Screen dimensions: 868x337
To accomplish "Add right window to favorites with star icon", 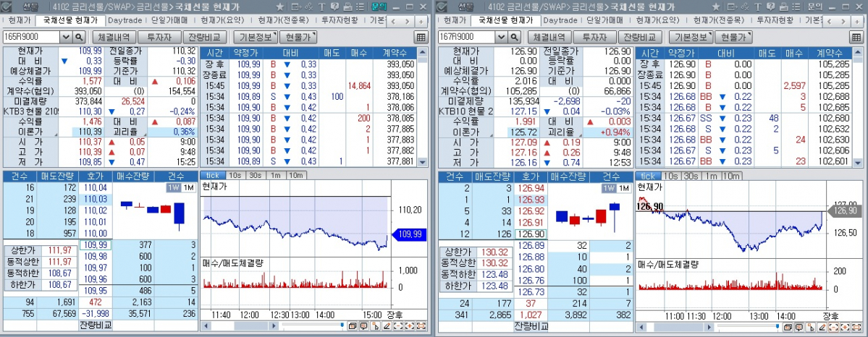I will click(x=716, y=7).
